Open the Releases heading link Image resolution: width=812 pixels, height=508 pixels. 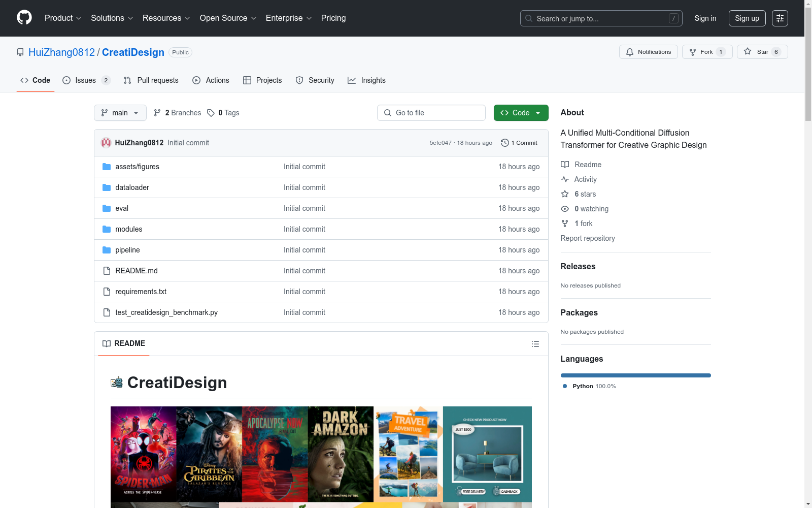(578, 266)
